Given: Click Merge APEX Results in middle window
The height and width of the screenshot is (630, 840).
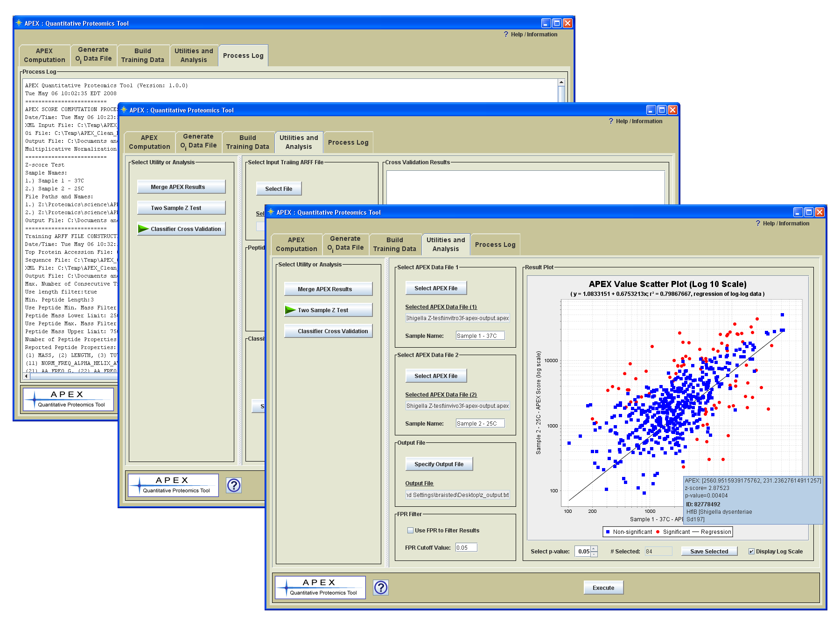Looking at the screenshot, I should [182, 187].
